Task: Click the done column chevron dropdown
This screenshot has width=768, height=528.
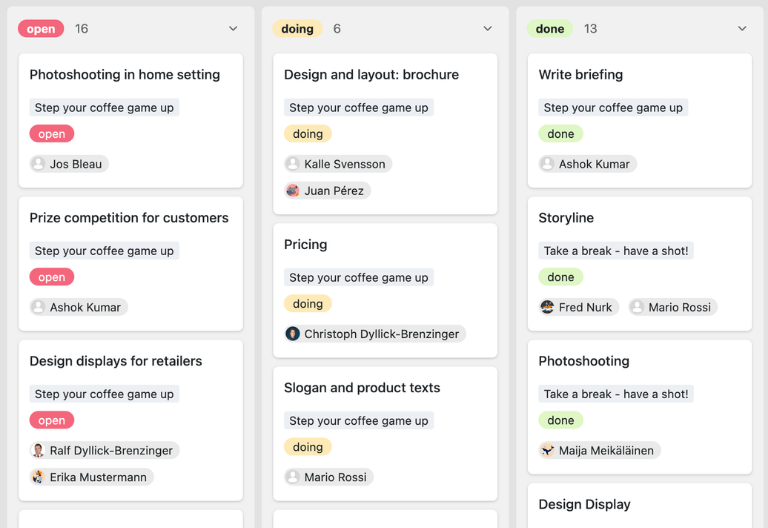Action: click(x=742, y=29)
